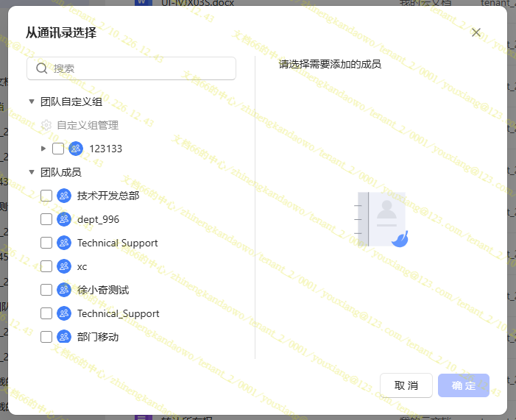The height and width of the screenshot is (420, 516).
Task: Click the group icon next to xc
Action: pos(64,266)
